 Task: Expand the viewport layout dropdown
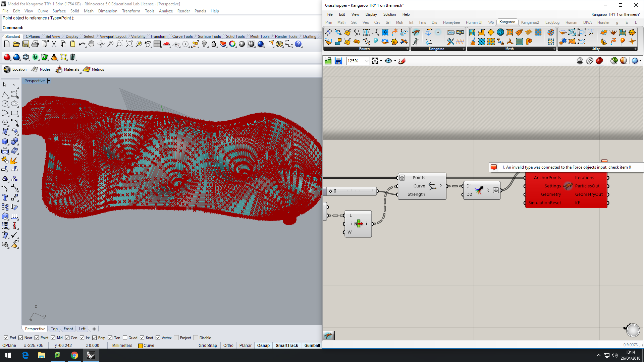[x=113, y=36]
